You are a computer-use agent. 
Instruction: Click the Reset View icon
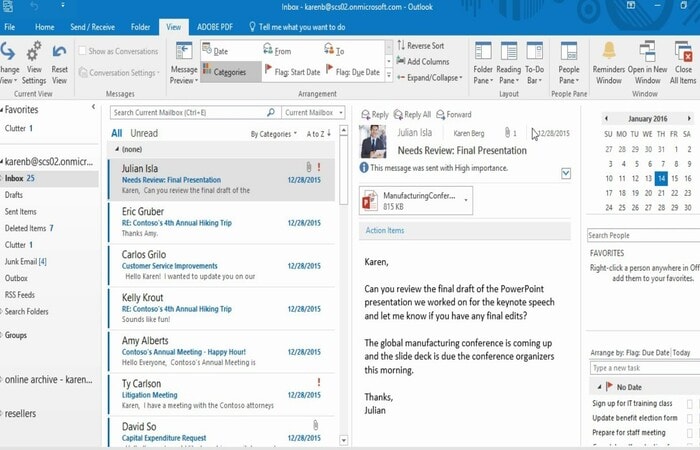click(59, 51)
